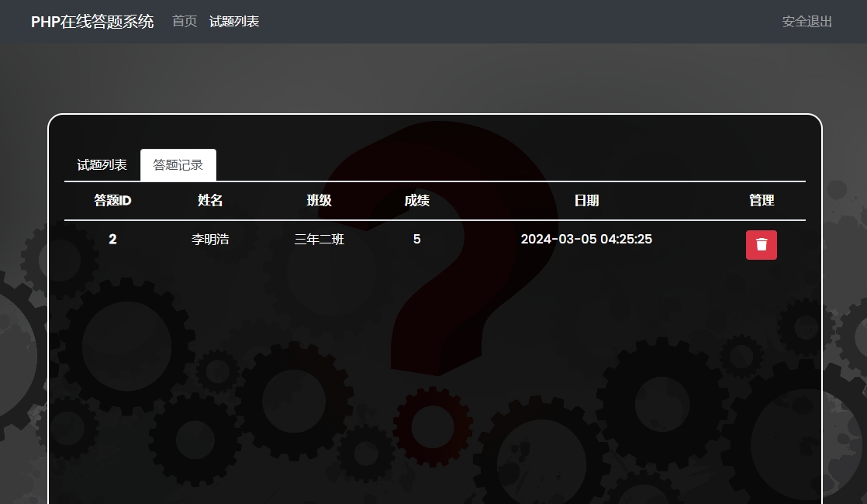Click the 成绩 column header

(x=416, y=201)
